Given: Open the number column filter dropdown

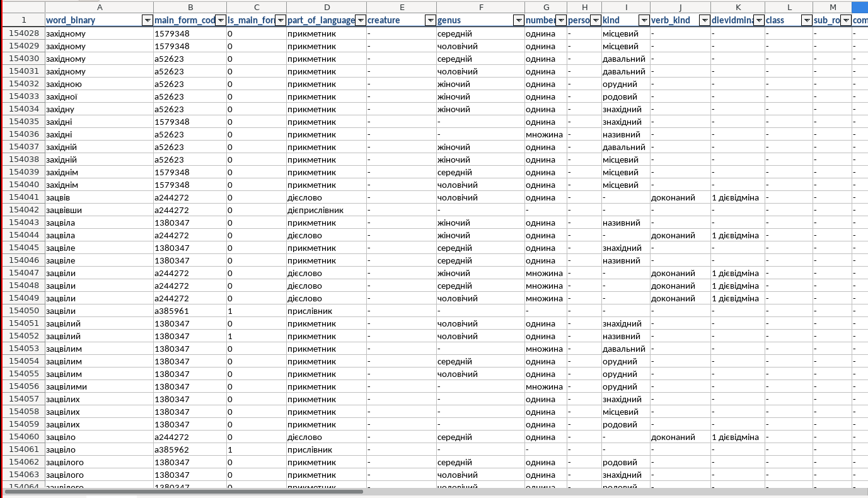Looking at the screenshot, I should point(560,20).
